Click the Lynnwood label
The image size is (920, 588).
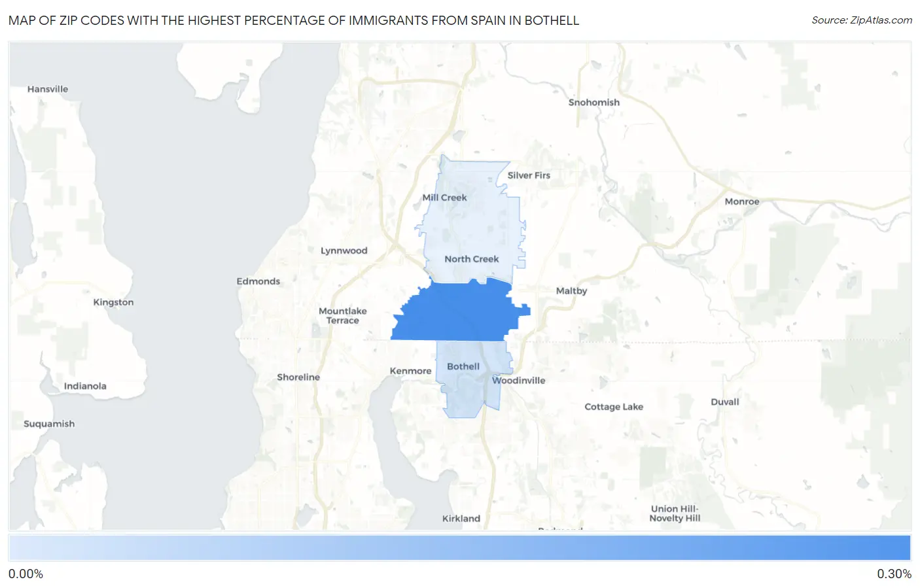pos(344,251)
